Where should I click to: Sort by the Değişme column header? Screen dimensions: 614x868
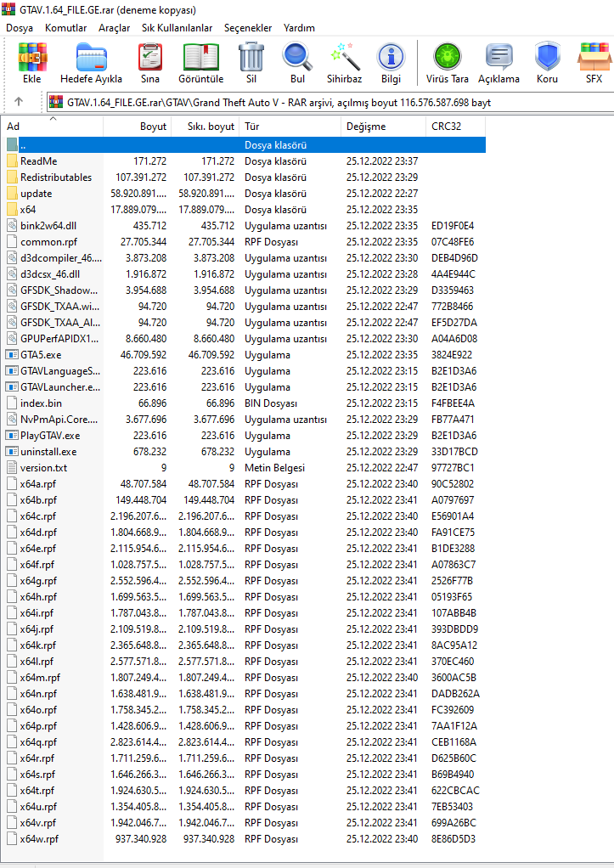[x=383, y=127]
